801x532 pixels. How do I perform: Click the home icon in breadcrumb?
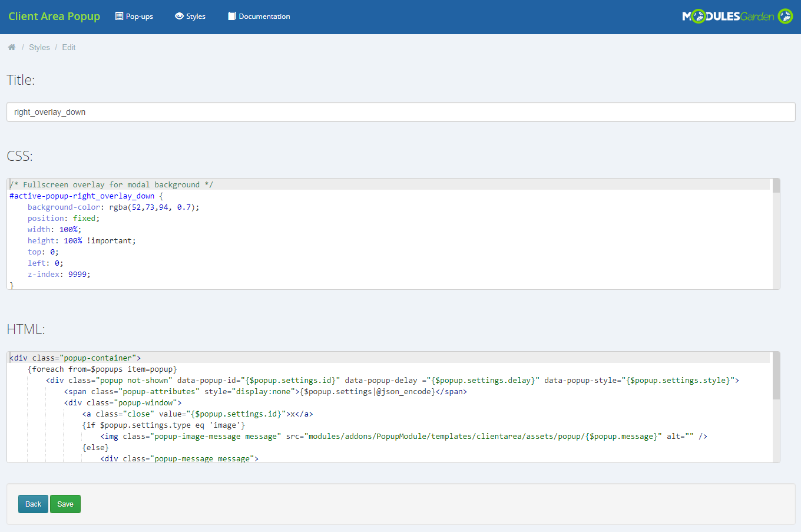pos(12,47)
